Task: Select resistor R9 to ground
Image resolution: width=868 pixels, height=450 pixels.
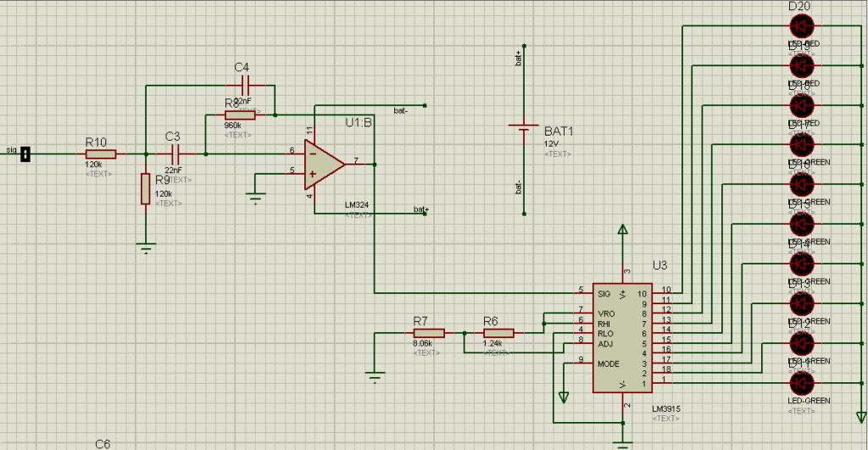Action: [146, 189]
